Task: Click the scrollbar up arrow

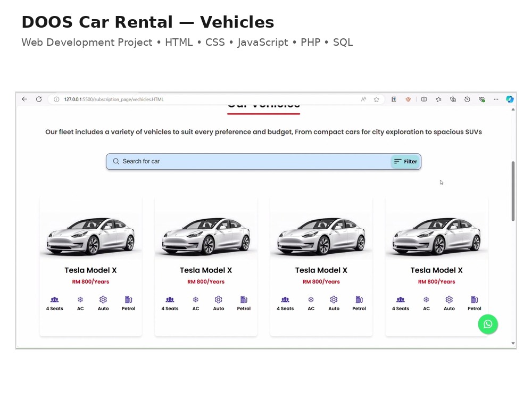Action: pyautogui.click(x=513, y=110)
